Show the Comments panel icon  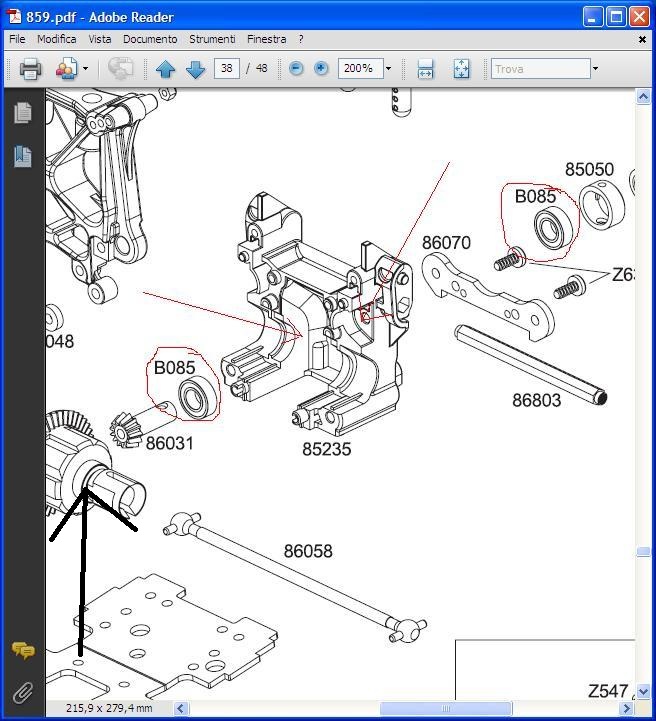[x=22, y=651]
